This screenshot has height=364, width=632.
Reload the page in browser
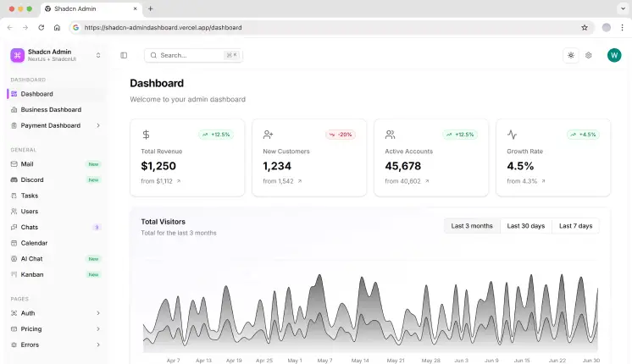[41, 27]
